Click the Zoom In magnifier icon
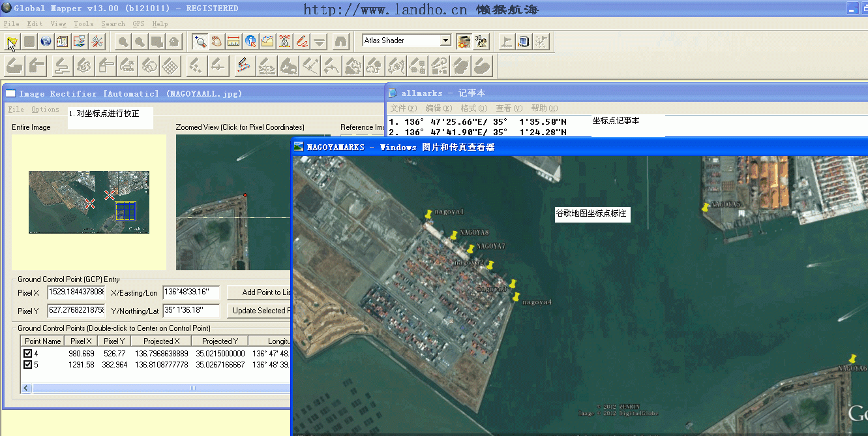This screenshot has width=868, height=436. (x=123, y=42)
